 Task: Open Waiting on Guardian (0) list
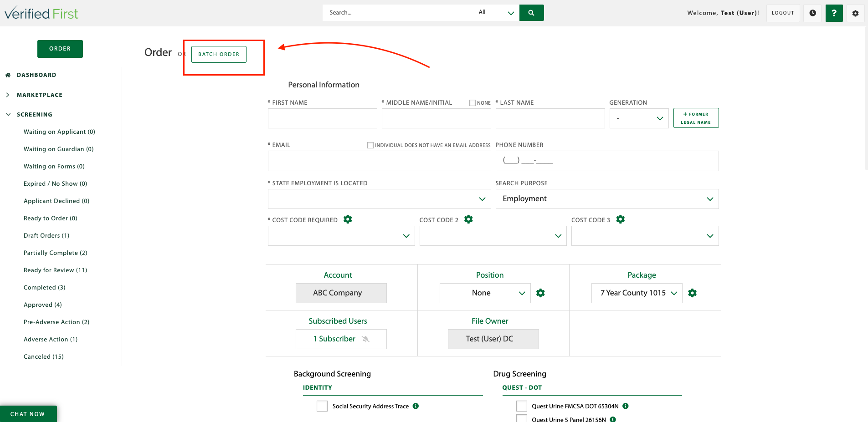point(58,149)
